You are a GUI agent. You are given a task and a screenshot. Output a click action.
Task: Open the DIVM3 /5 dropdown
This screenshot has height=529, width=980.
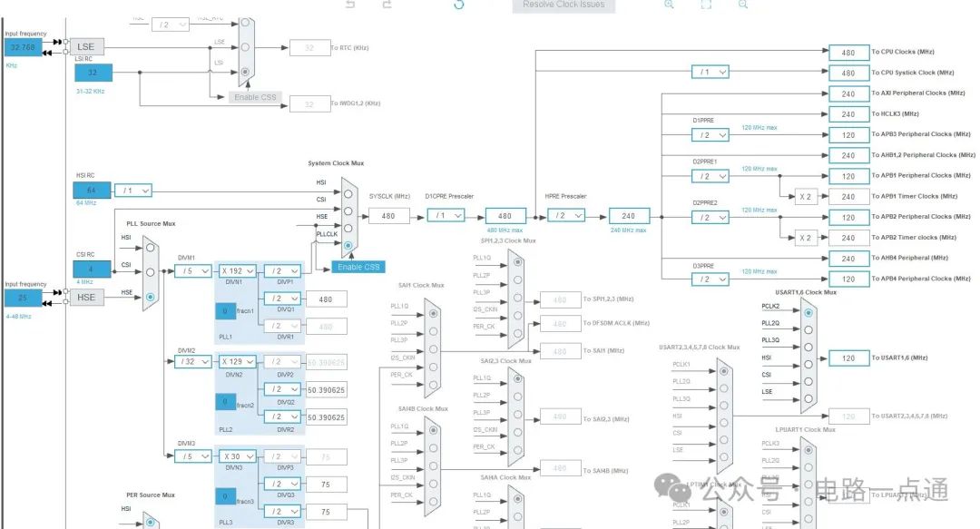point(193,456)
